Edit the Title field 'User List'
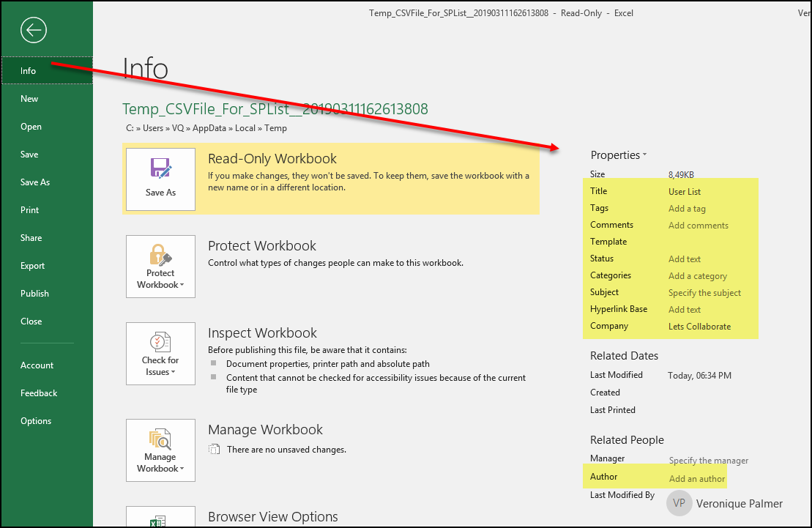The image size is (812, 528). click(685, 192)
